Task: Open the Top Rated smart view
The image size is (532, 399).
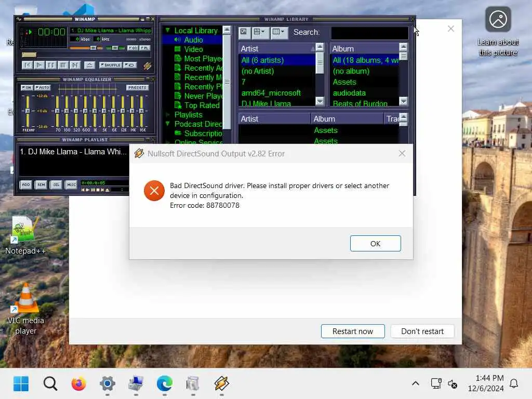Action: pyautogui.click(x=202, y=105)
